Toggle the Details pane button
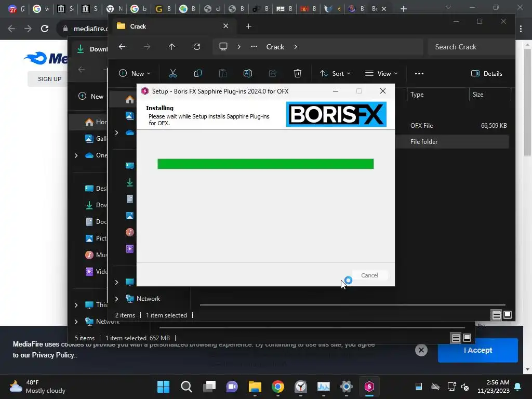532x399 pixels. 486,73
